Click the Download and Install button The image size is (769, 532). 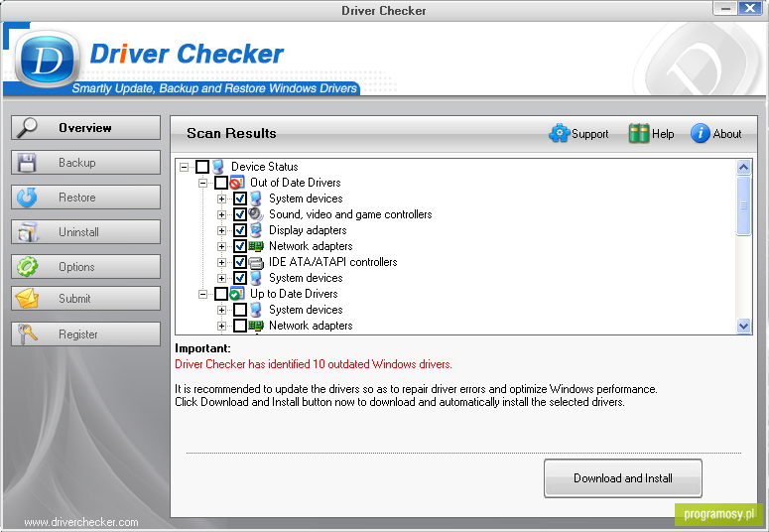click(x=623, y=478)
